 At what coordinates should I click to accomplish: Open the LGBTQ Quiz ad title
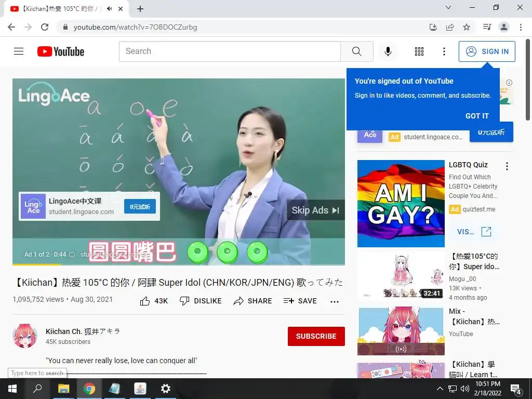tap(468, 165)
